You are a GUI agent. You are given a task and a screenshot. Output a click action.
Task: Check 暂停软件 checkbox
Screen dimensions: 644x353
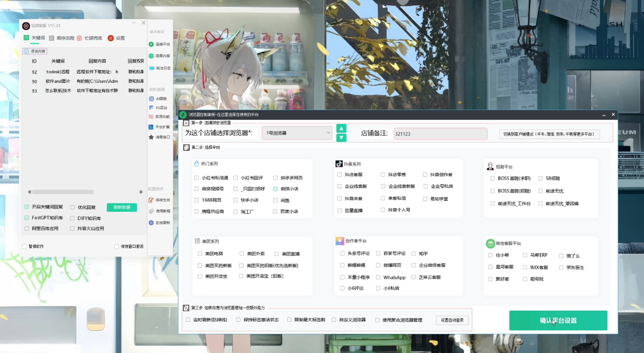click(24, 246)
